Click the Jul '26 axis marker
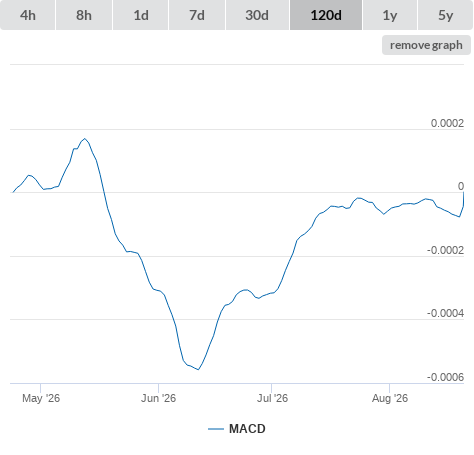Image resolution: width=474 pixels, height=455 pixels. 272,398
